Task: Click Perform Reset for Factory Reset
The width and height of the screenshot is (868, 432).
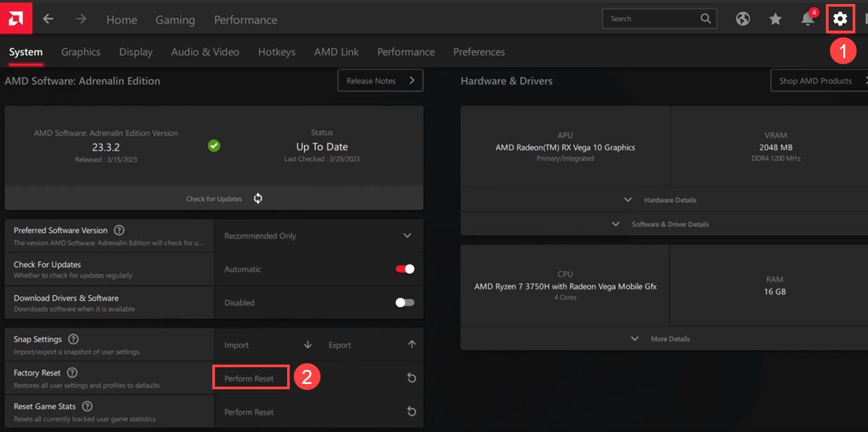Action: (x=249, y=379)
